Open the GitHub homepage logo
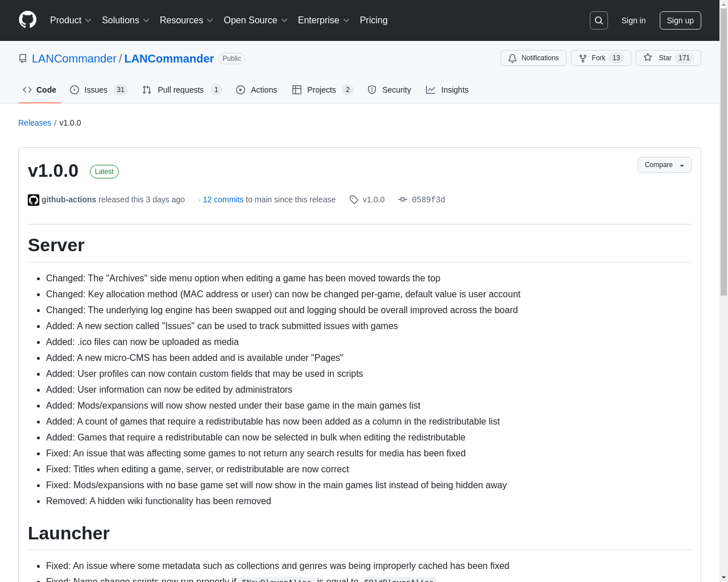This screenshot has width=728, height=582. [27, 20]
